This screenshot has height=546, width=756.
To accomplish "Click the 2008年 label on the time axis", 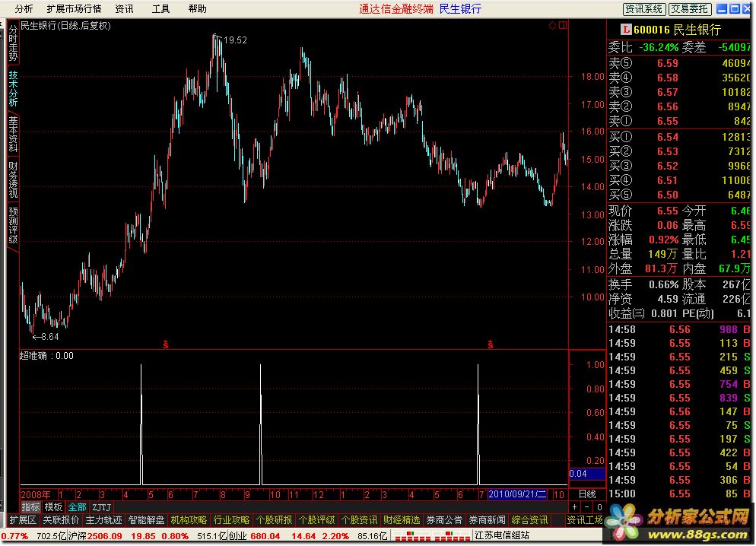I will 36,494.
